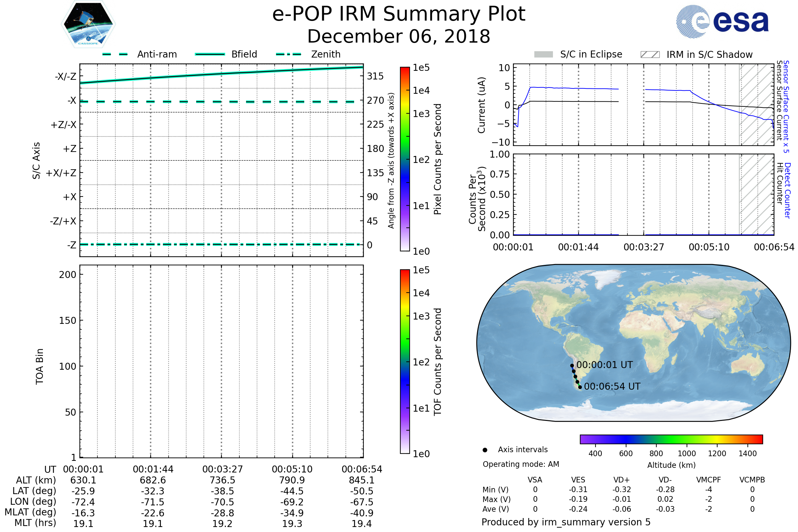The image size is (798, 532).
Task: Click the Produced by irm_summary version 5 text
Action: point(566,522)
